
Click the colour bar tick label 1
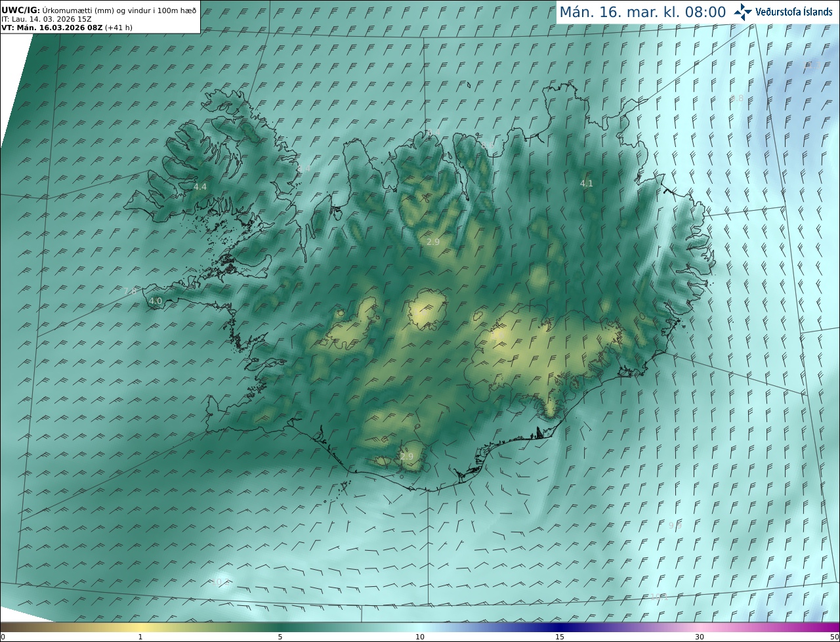click(x=140, y=637)
